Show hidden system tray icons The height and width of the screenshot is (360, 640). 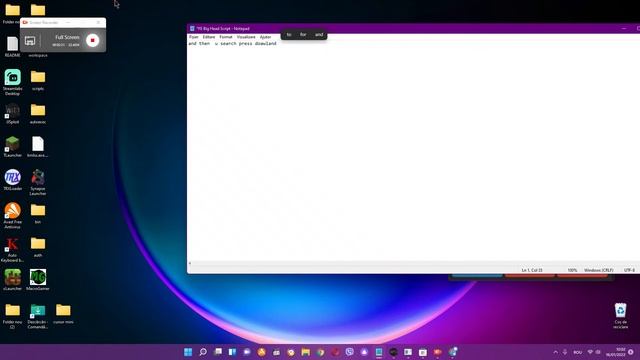tap(556, 352)
